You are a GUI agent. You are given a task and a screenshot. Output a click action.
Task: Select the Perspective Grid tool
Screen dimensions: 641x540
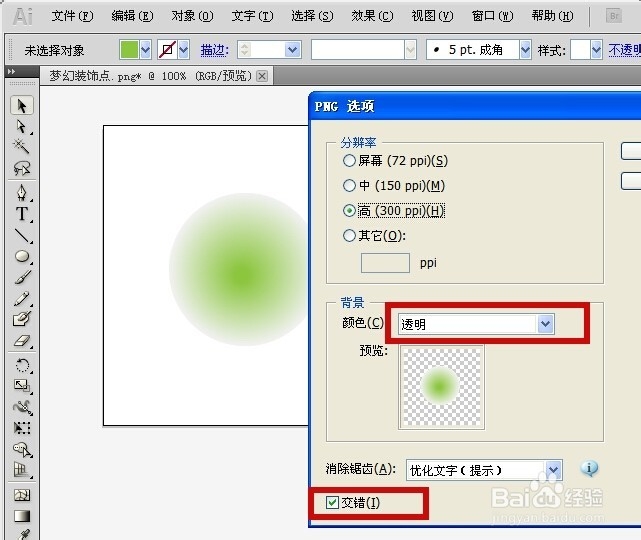click(22, 470)
